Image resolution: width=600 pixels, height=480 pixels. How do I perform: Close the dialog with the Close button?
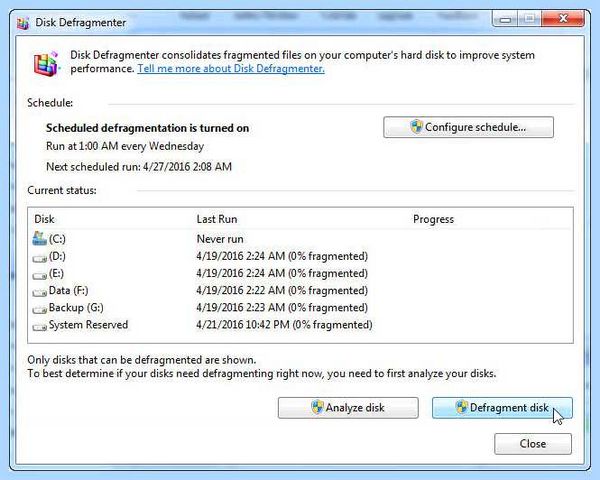point(533,444)
